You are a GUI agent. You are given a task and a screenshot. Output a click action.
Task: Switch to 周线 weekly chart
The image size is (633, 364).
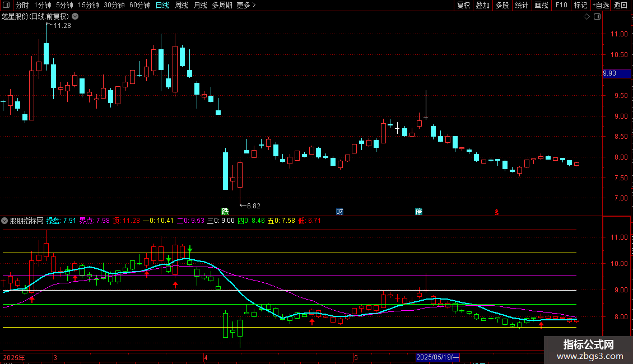(181, 5)
